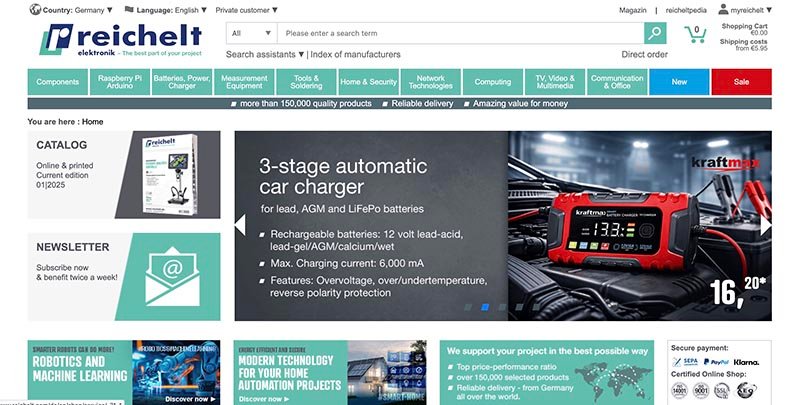Open the shopping cart icon

(x=696, y=35)
